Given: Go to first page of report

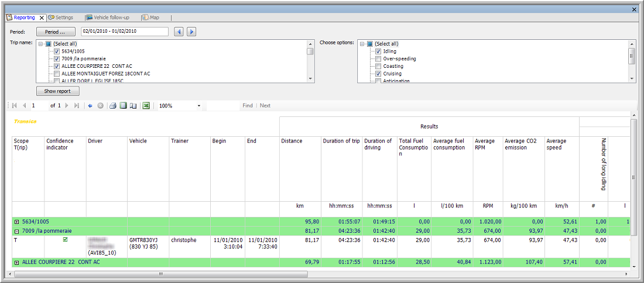Looking at the screenshot, I should click(14, 106).
